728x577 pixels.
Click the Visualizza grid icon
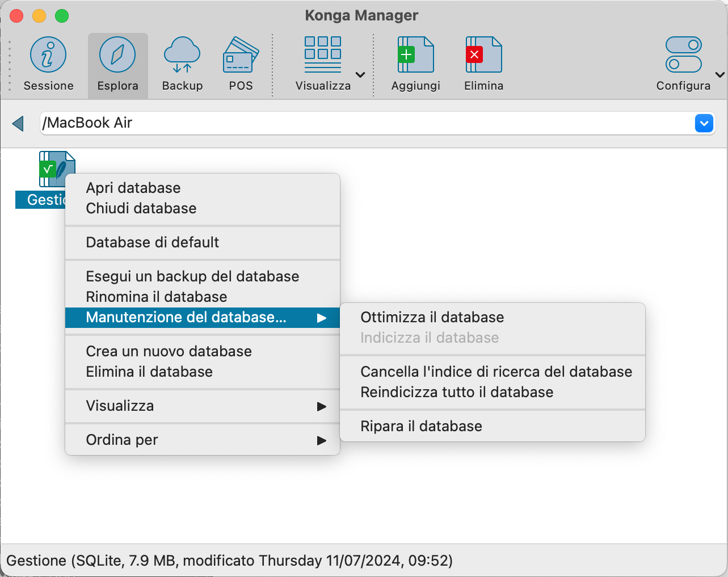pos(323,55)
